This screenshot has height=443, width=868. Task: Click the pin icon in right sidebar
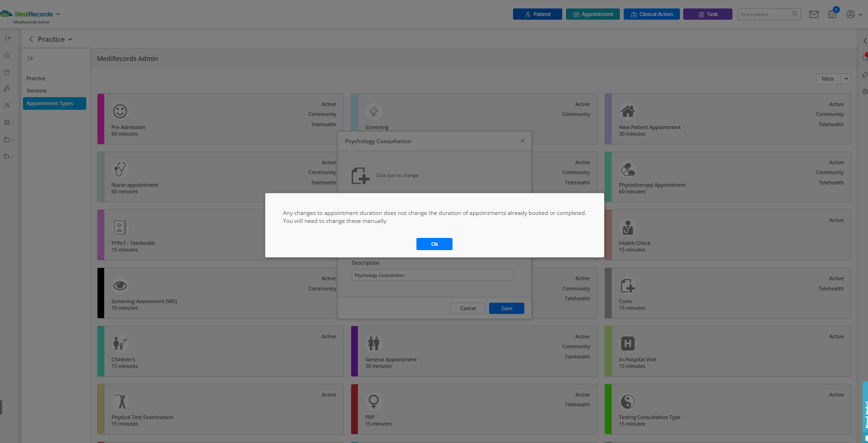tap(865, 75)
